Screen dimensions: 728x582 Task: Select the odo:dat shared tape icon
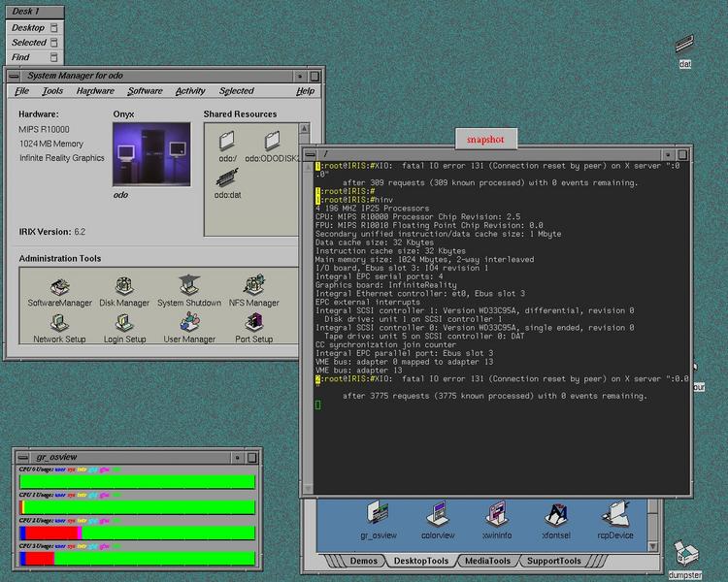(227, 184)
